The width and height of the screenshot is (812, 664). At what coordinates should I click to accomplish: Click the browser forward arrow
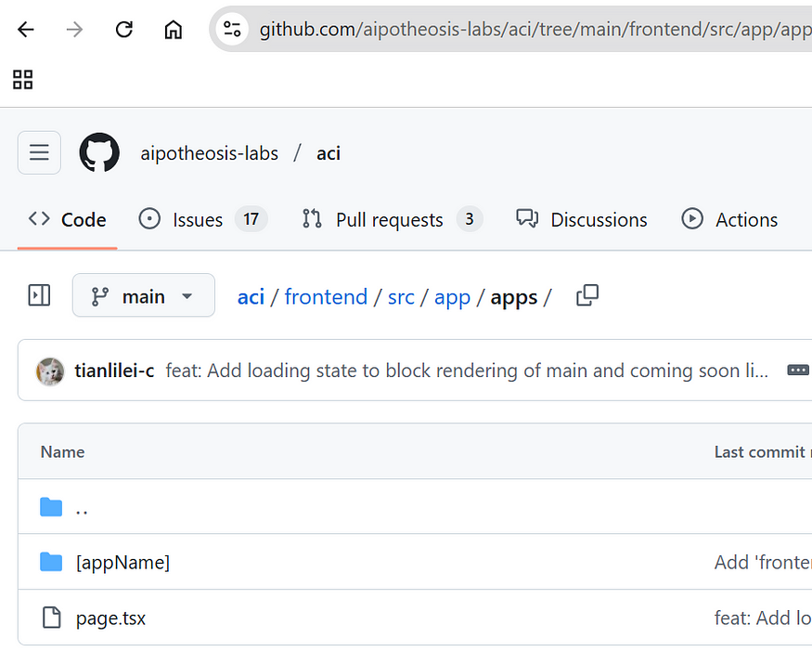point(74,30)
